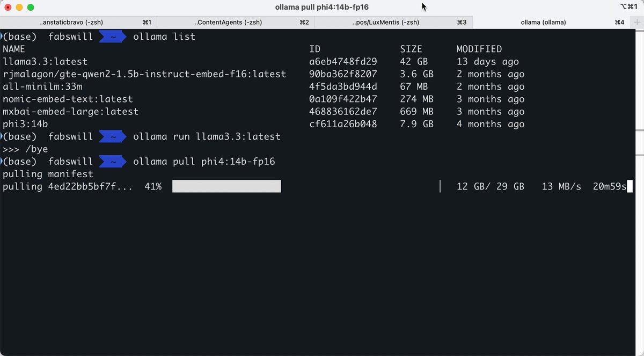The image size is (644, 356).
Task: Click the window title 'ollama pull phi4:14b-fp16'
Action: (x=321, y=7)
